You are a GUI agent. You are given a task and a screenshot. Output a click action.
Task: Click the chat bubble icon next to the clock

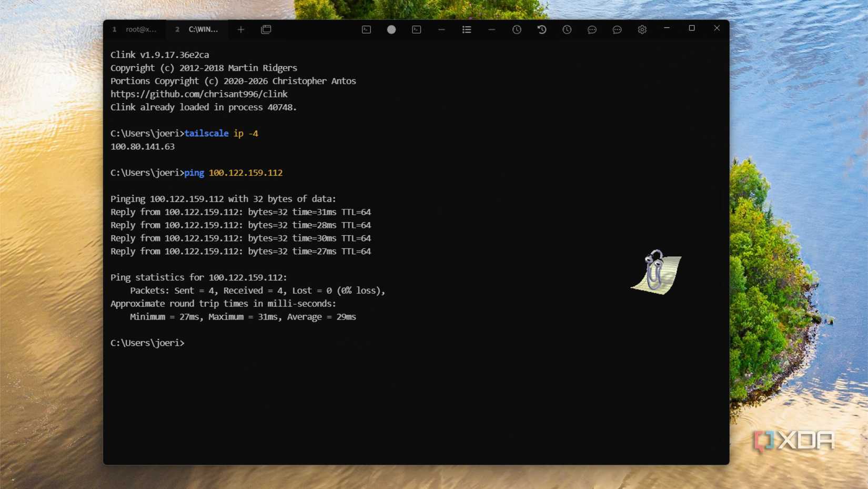tap(592, 29)
